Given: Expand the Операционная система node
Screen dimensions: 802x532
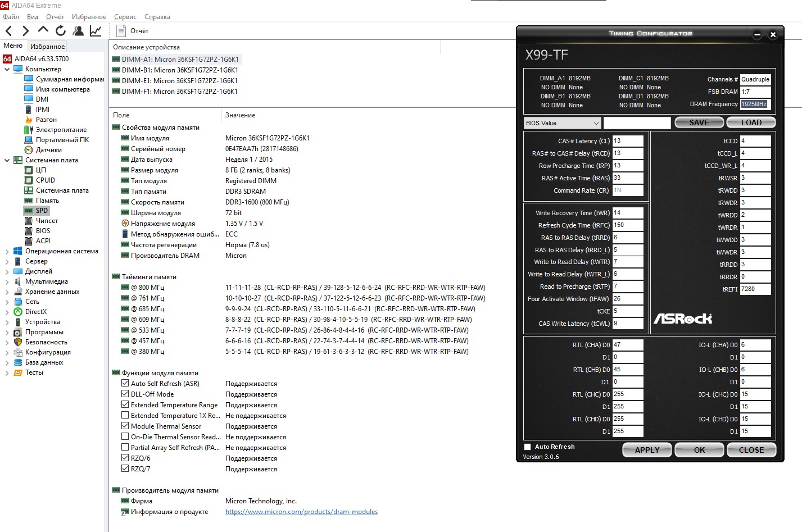Looking at the screenshot, I should (7, 251).
